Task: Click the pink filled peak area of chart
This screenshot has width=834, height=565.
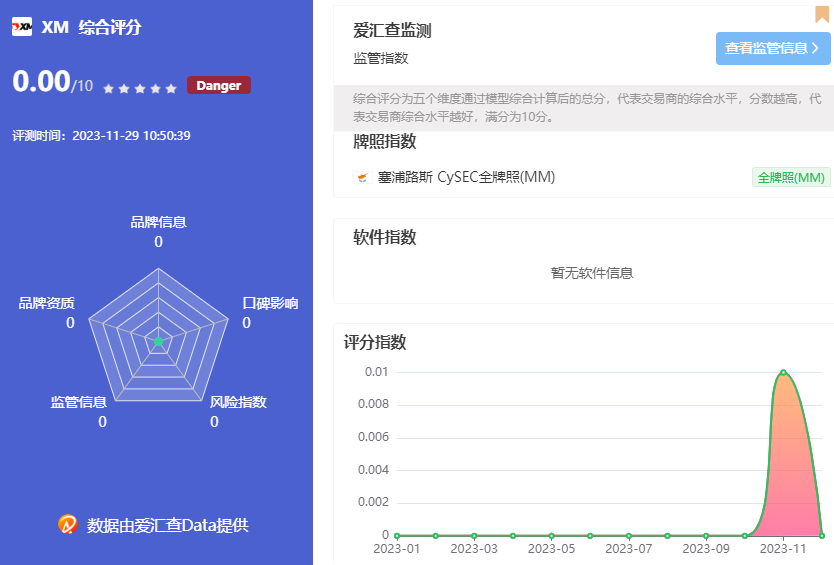Action: pos(790,468)
